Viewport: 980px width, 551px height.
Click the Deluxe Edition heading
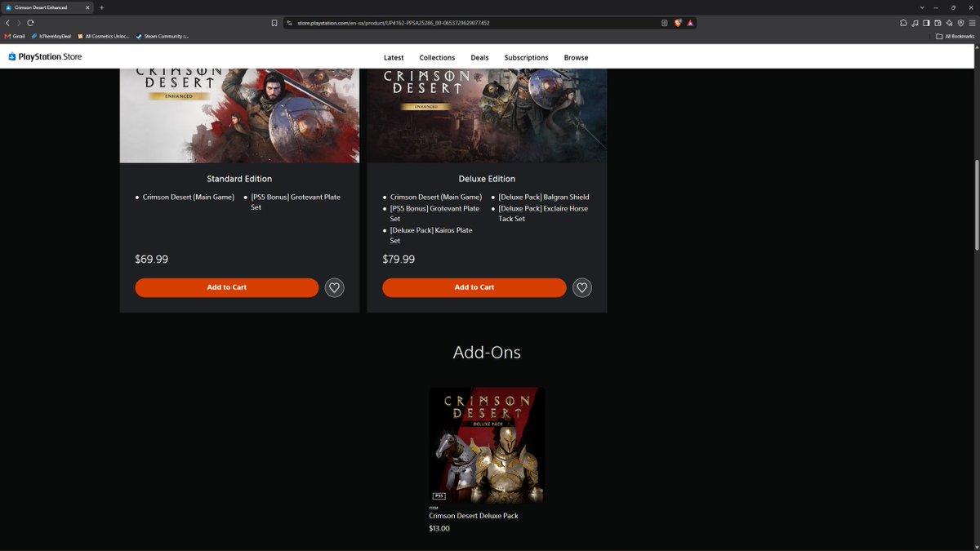click(487, 179)
